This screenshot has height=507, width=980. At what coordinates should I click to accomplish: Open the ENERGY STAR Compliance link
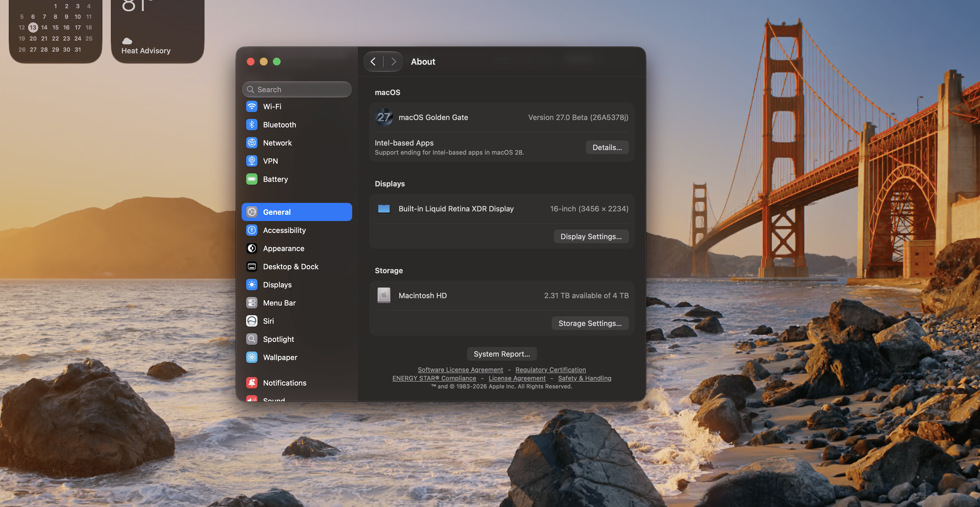click(x=434, y=378)
